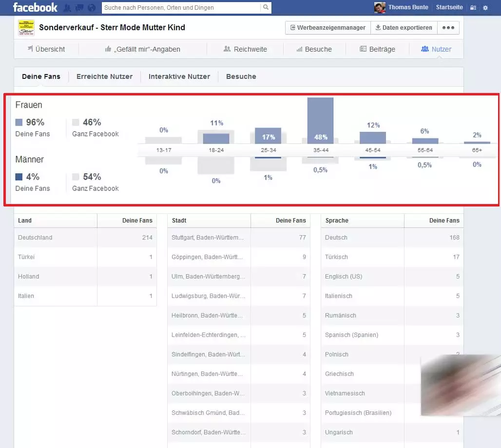Open the messages icon in the top bar
Viewport: 501px width, 448px height.
point(79,8)
